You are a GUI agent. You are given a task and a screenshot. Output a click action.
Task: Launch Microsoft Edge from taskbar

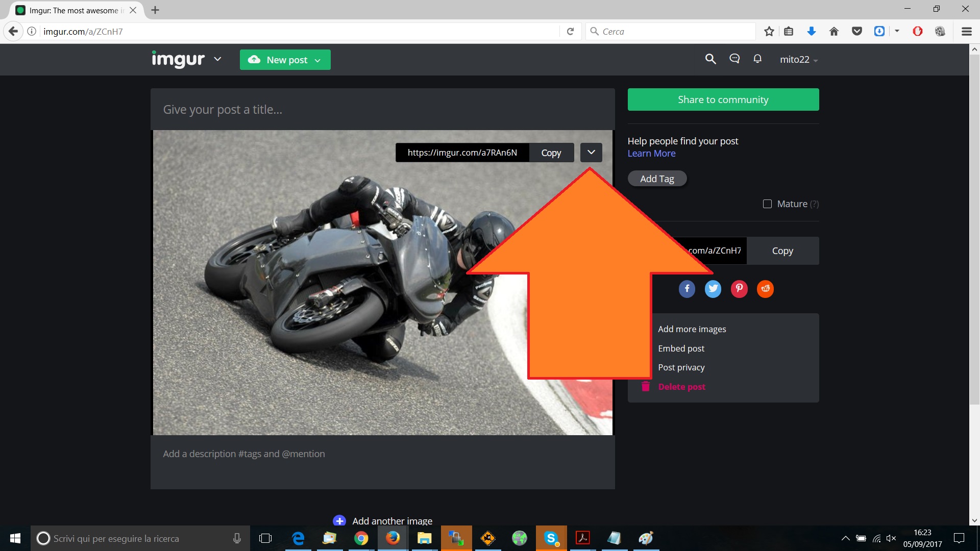point(298,538)
